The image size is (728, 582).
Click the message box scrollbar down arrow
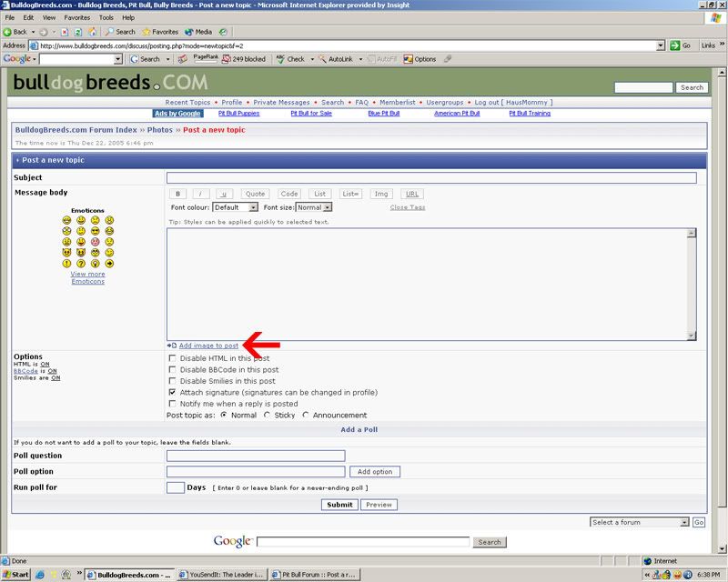coord(692,336)
